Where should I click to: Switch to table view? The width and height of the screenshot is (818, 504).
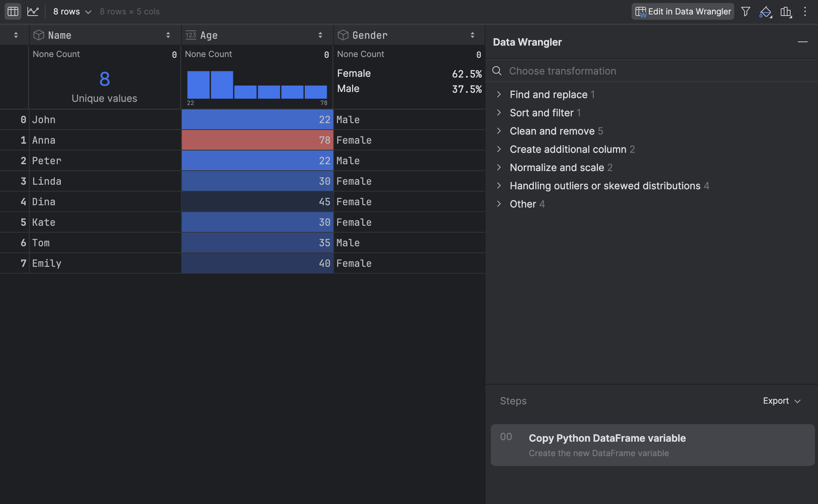(13, 11)
